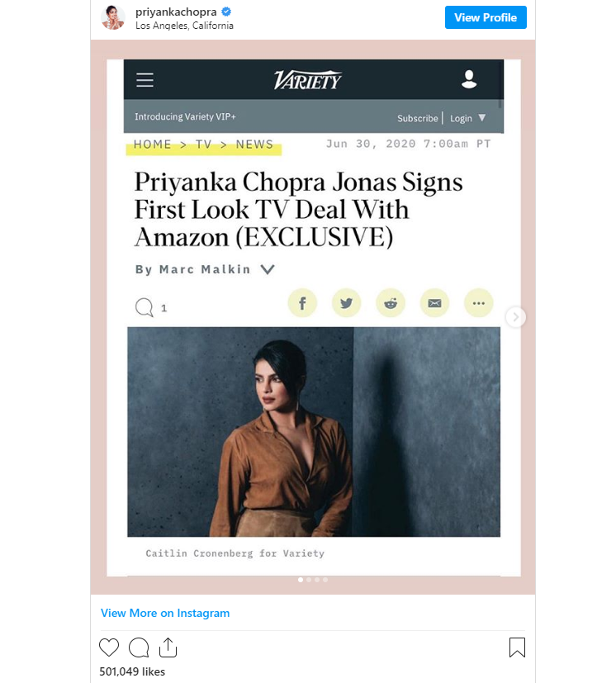The height and width of the screenshot is (683, 616).
Task: Select the TV breadcrumb item
Action: (x=203, y=145)
